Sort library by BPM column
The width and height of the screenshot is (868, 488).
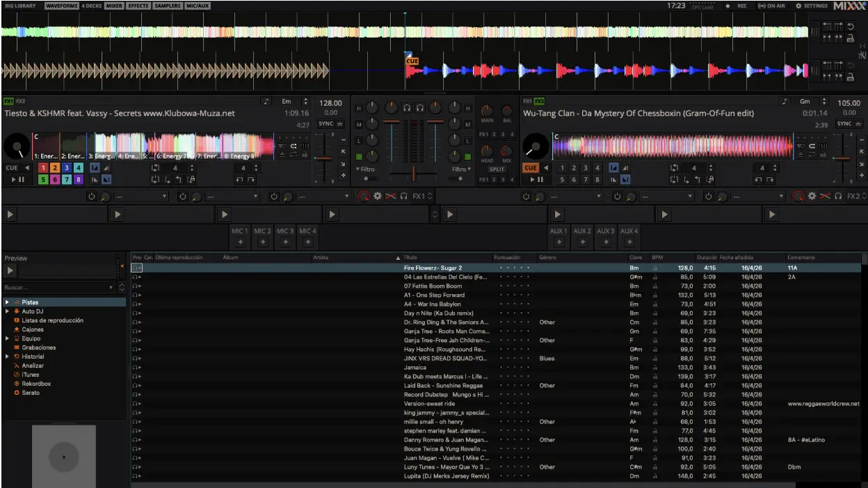tap(673, 257)
